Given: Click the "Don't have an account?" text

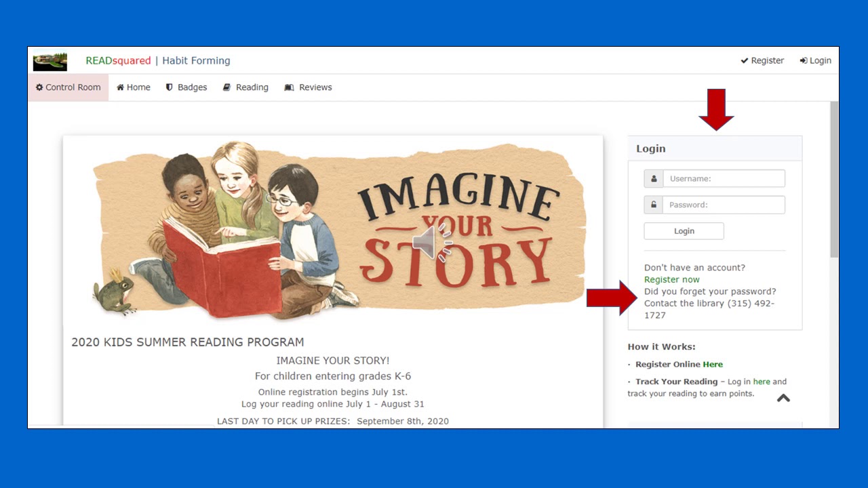Looking at the screenshot, I should pos(694,268).
